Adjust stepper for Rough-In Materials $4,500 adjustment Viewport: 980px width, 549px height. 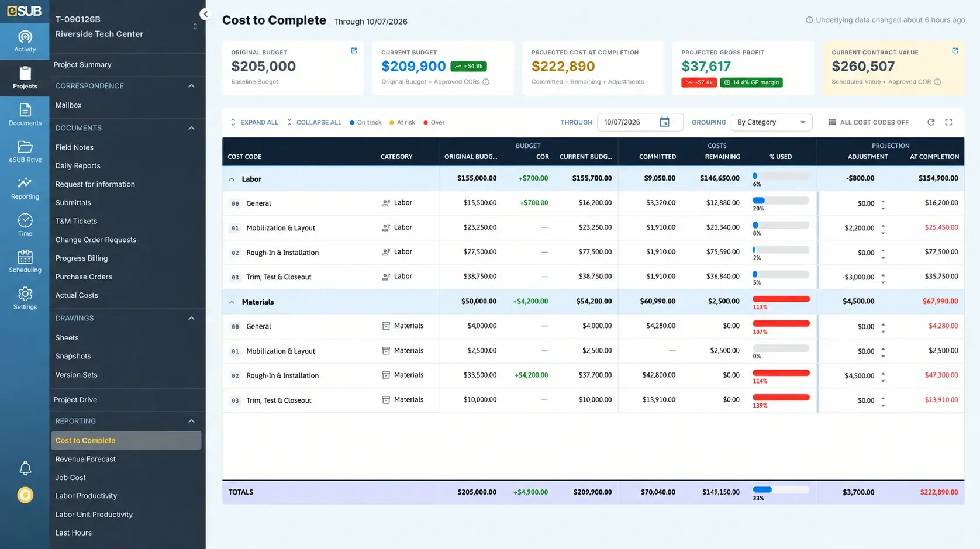point(883,376)
